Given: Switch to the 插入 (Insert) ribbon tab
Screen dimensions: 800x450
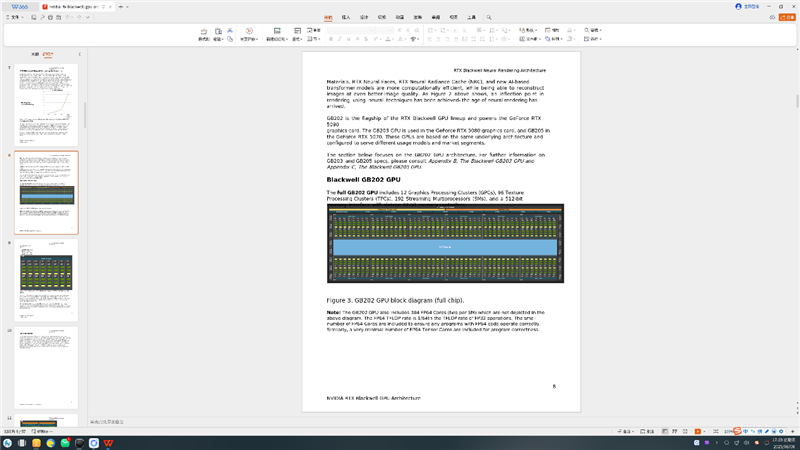Looking at the screenshot, I should (x=346, y=17).
